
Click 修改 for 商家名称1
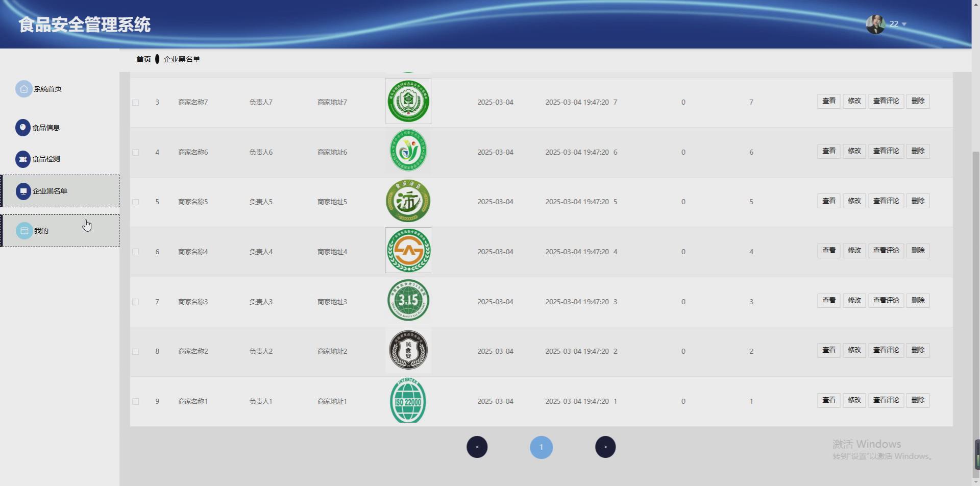click(854, 400)
